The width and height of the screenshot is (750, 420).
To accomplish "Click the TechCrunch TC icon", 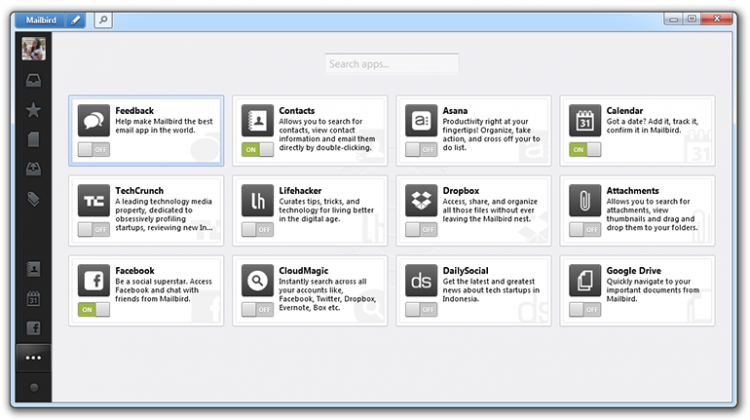I will coord(94,200).
